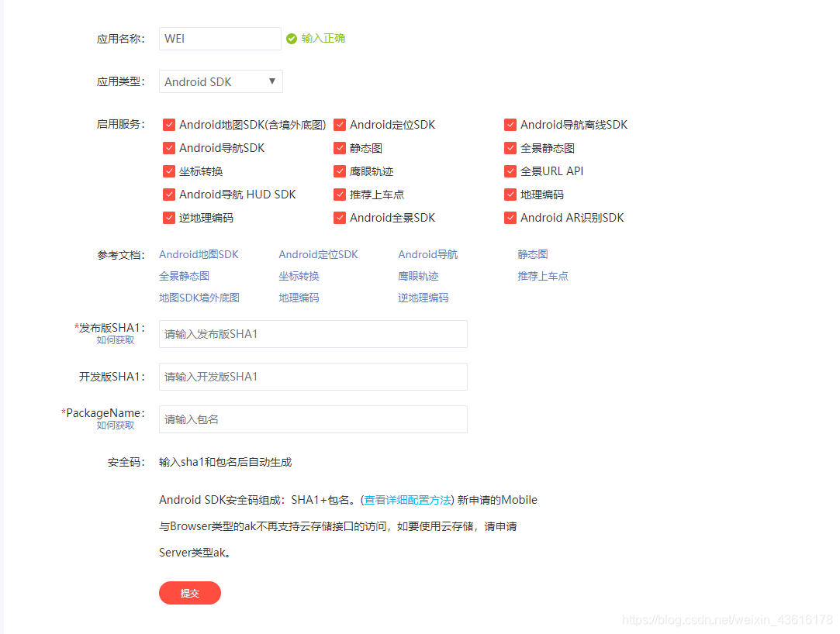Open the Android地图SDK reference documentation link
The width and height of the screenshot is (840, 634).
[x=197, y=253]
